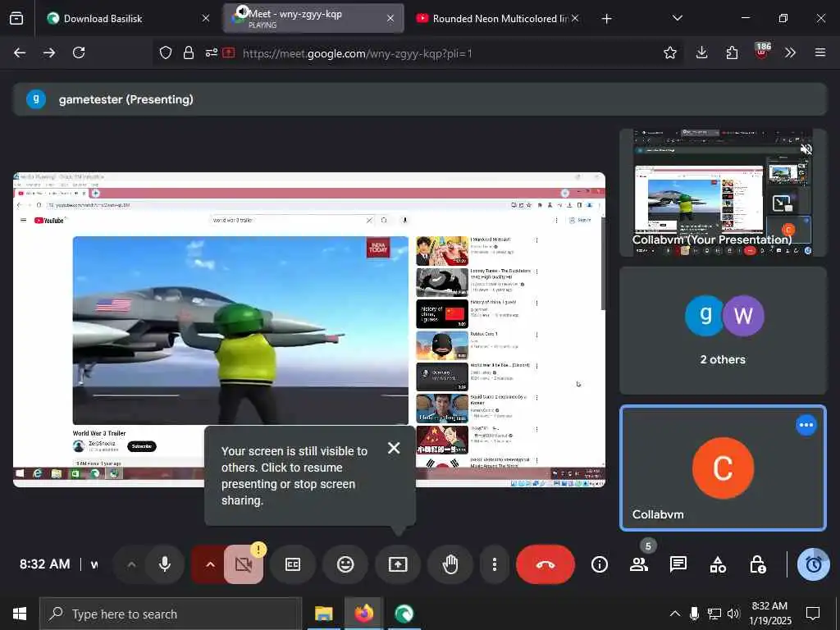Click the blue timer clock icon
840x630 pixels.
[x=813, y=564]
